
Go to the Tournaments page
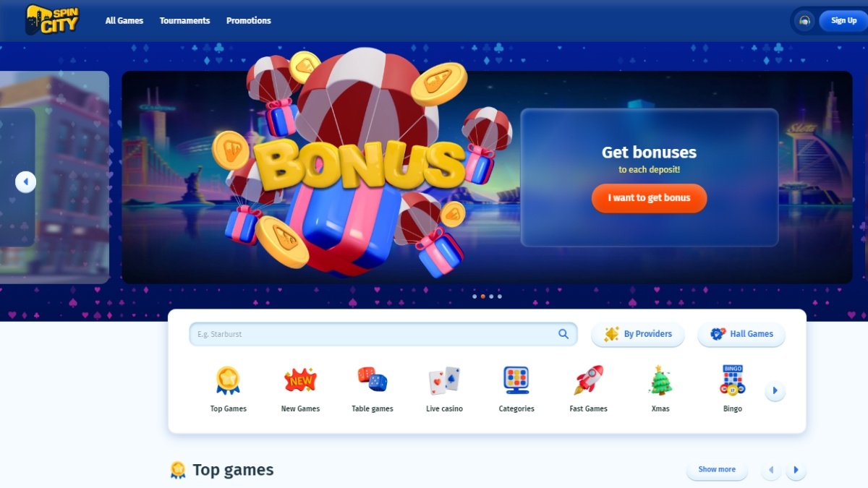184,21
